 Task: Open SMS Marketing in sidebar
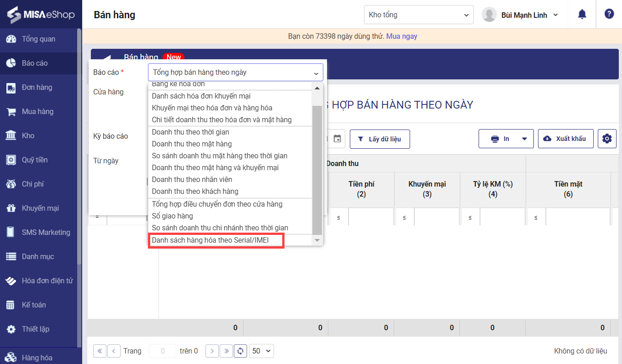pyautogui.click(x=46, y=232)
